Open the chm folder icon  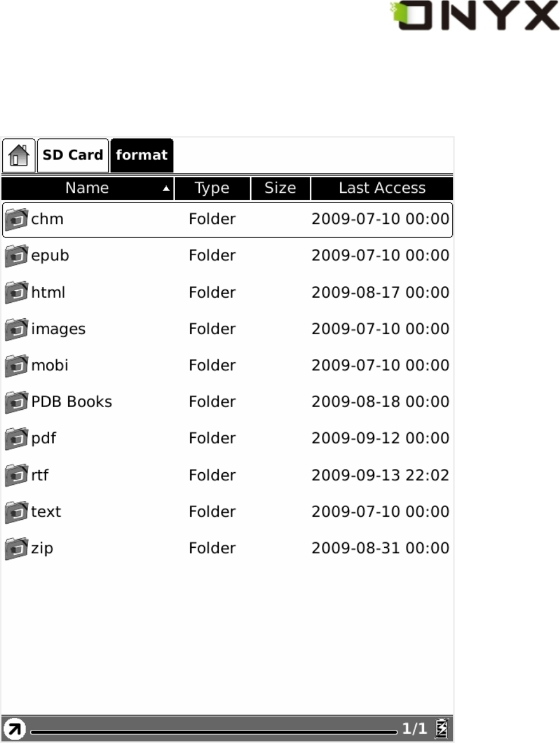[17, 219]
